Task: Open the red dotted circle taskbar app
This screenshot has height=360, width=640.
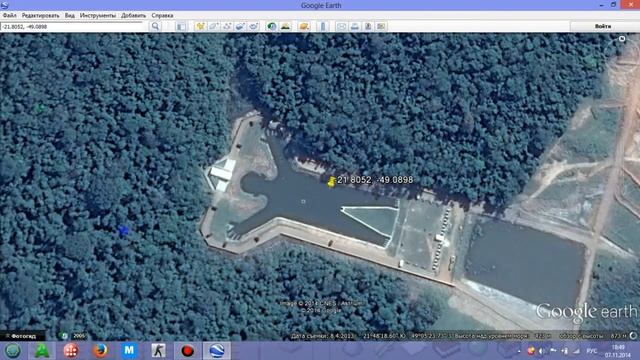Action: pos(71,351)
